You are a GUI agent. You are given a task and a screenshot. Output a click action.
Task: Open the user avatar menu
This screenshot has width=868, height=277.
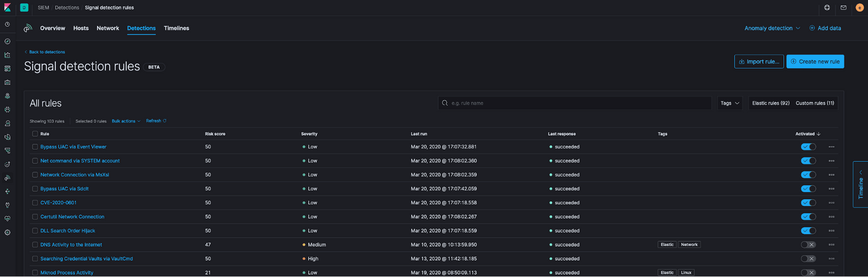pyautogui.click(x=860, y=8)
